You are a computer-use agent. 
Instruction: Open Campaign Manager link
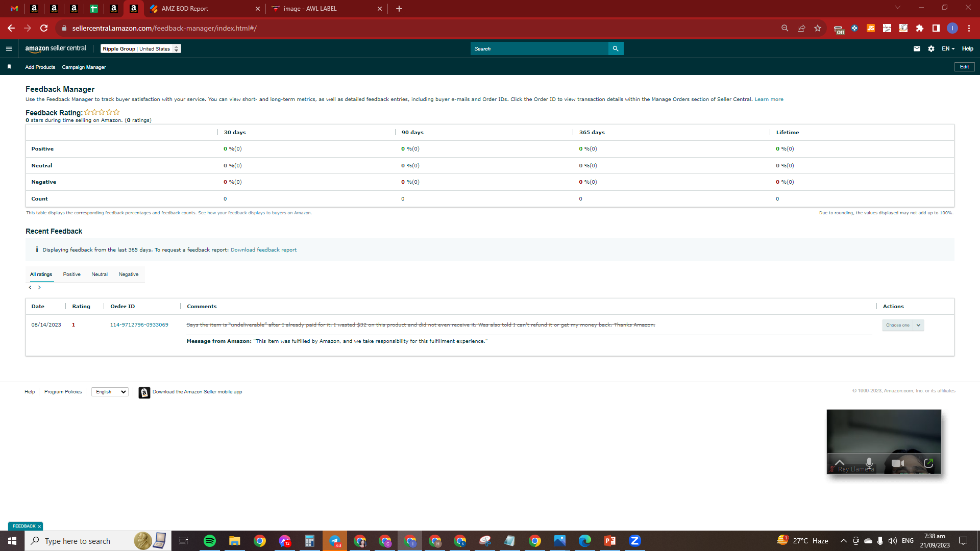pyautogui.click(x=84, y=67)
